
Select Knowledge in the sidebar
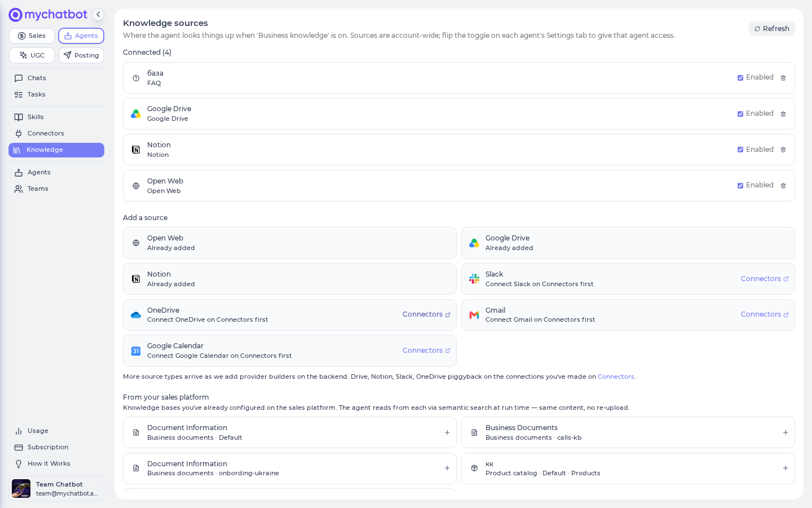pos(56,150)
